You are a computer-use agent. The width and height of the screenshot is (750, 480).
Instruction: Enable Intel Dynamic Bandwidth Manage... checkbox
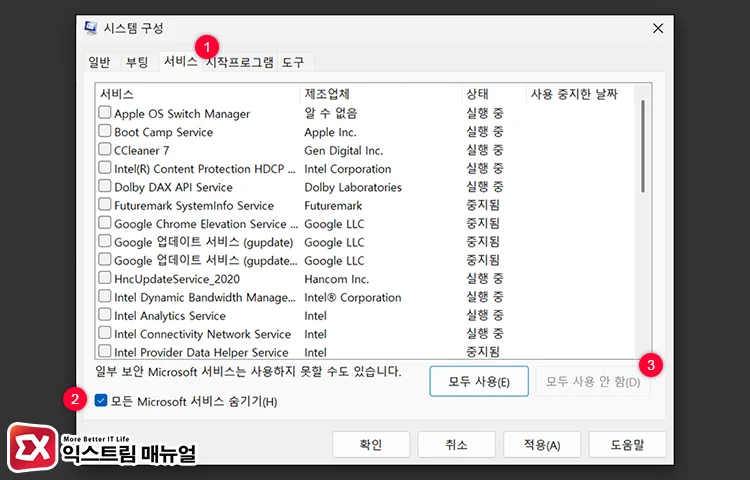(x=105, y=296)
